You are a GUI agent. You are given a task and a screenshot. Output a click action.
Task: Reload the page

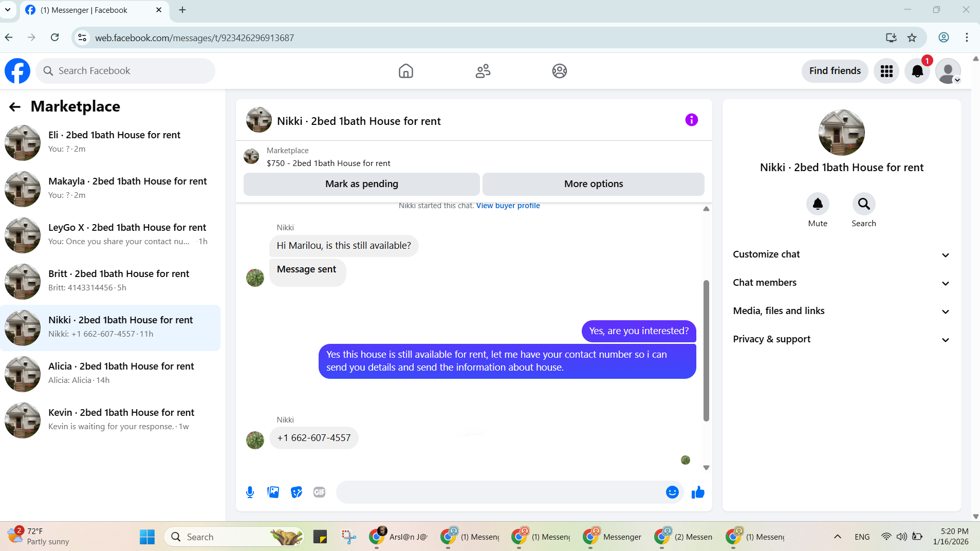point(55,38)
